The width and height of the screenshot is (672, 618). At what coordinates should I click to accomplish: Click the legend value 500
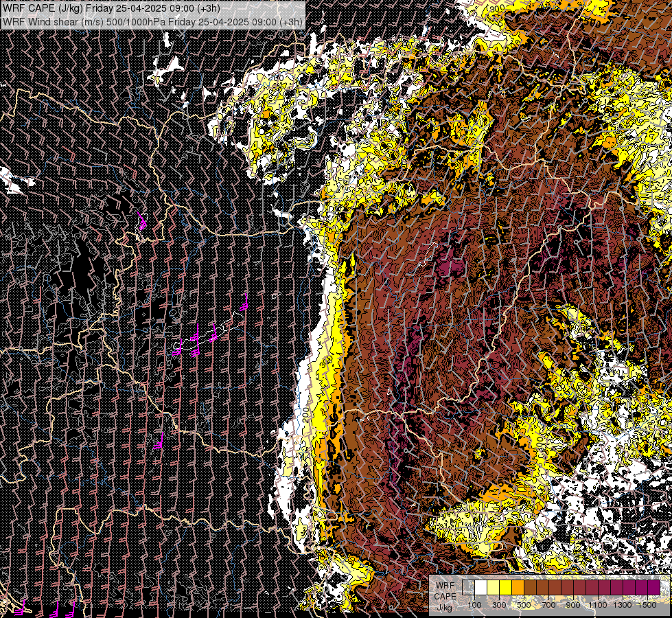point(524,605)
